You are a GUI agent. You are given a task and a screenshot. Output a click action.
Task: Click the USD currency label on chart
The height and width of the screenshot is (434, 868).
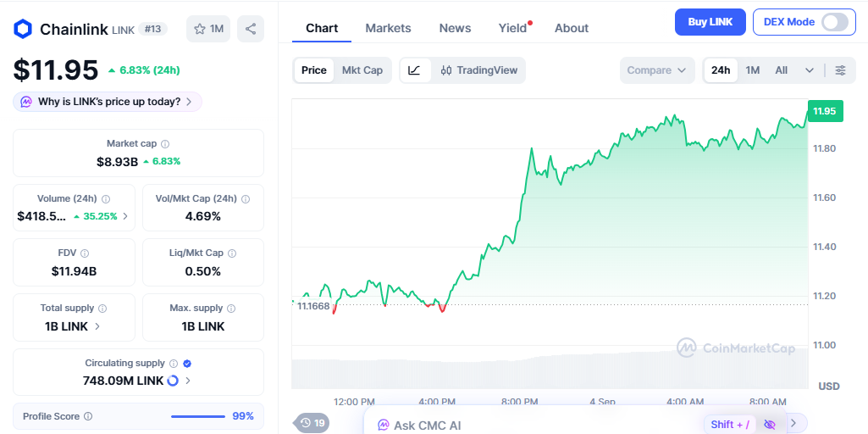coord(829,386)
